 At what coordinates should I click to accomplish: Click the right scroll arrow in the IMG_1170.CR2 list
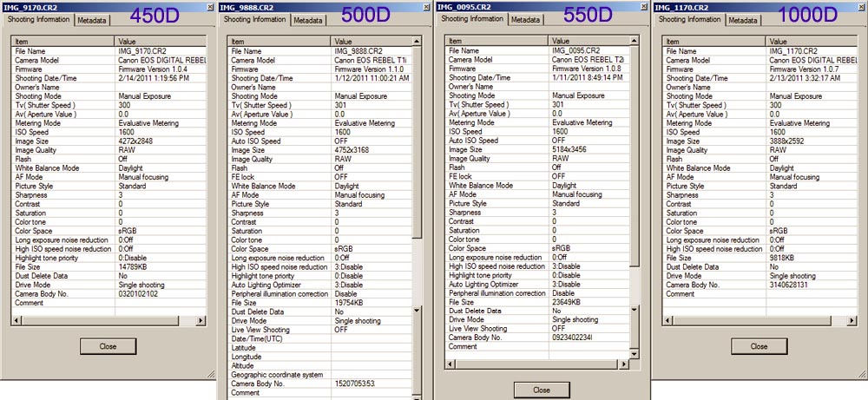click(x=852, y=320)
